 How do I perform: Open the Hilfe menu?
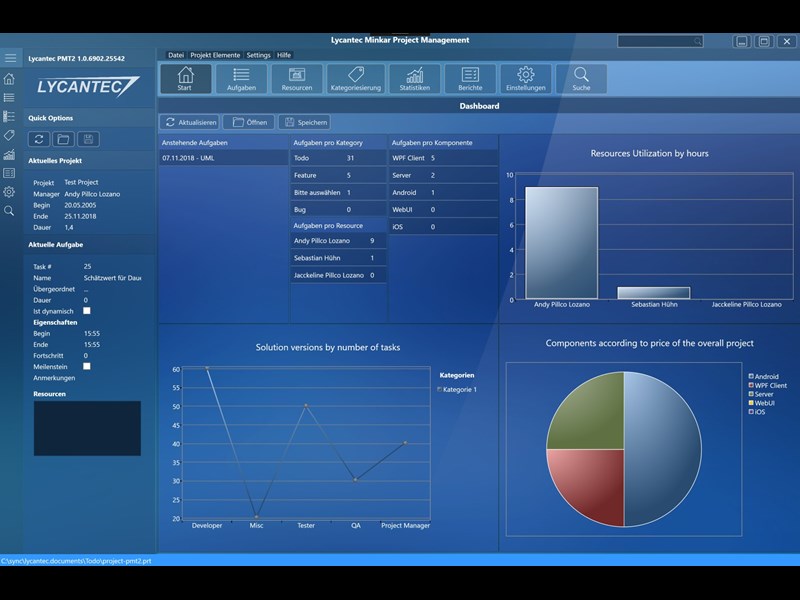(x=284, y=55)
